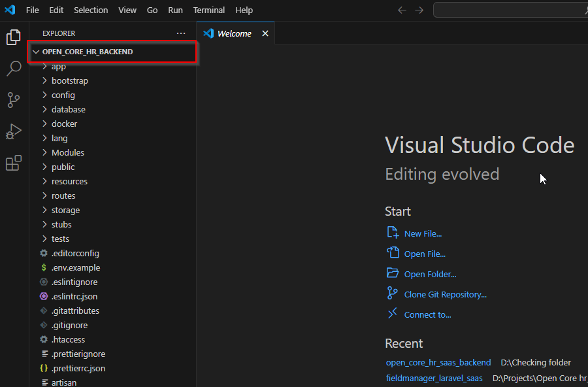Open the Explorer view in activity bar
Screen dimensions: 588x387
(14, 37)
